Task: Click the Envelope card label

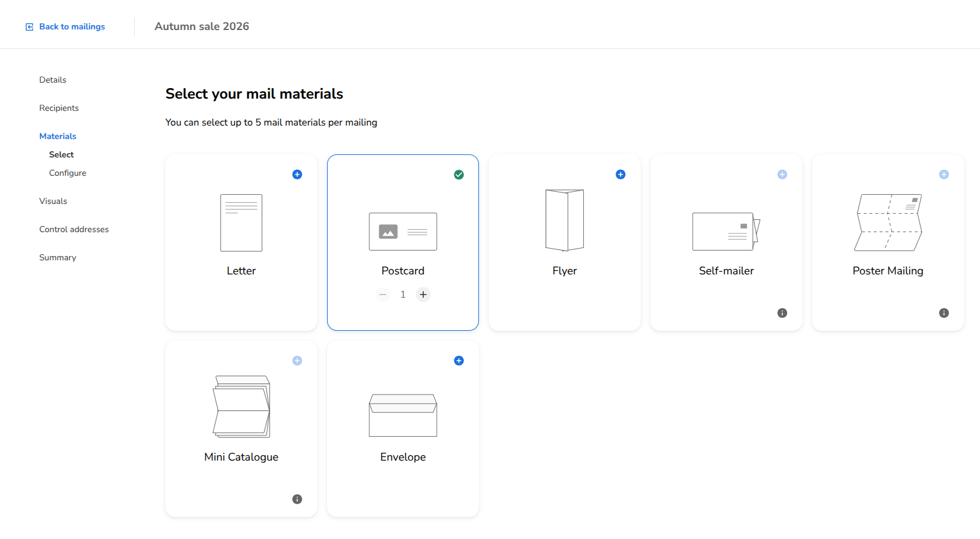Action: [x=403, y=457]
